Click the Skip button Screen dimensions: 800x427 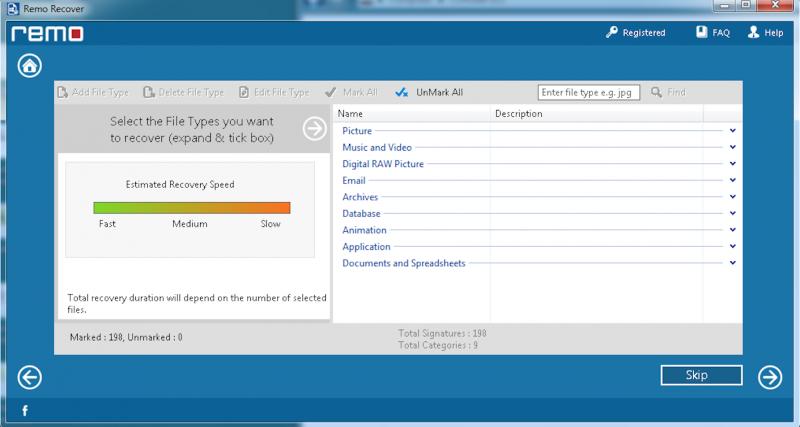click(x=701, y=375)
